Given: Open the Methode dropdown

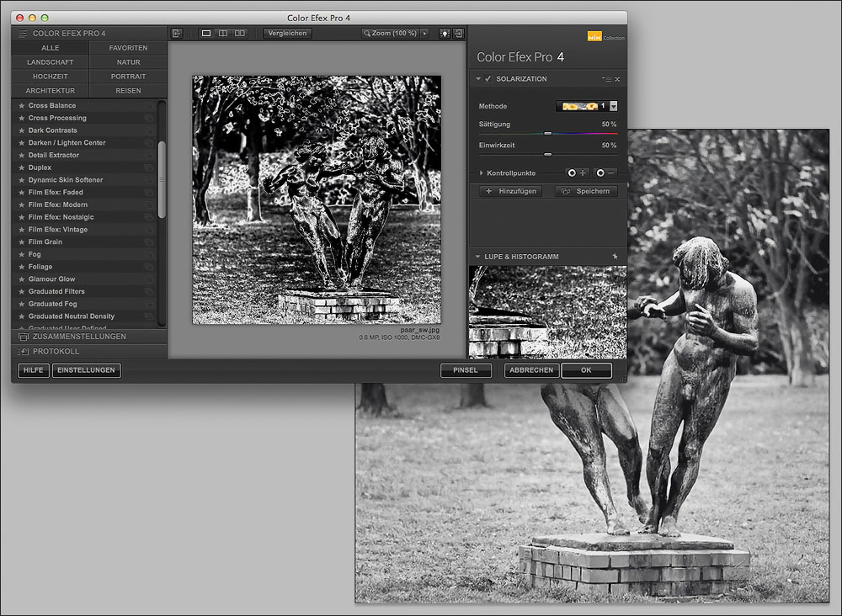Looking at the screenshot, I should click(x=613, y=106).
